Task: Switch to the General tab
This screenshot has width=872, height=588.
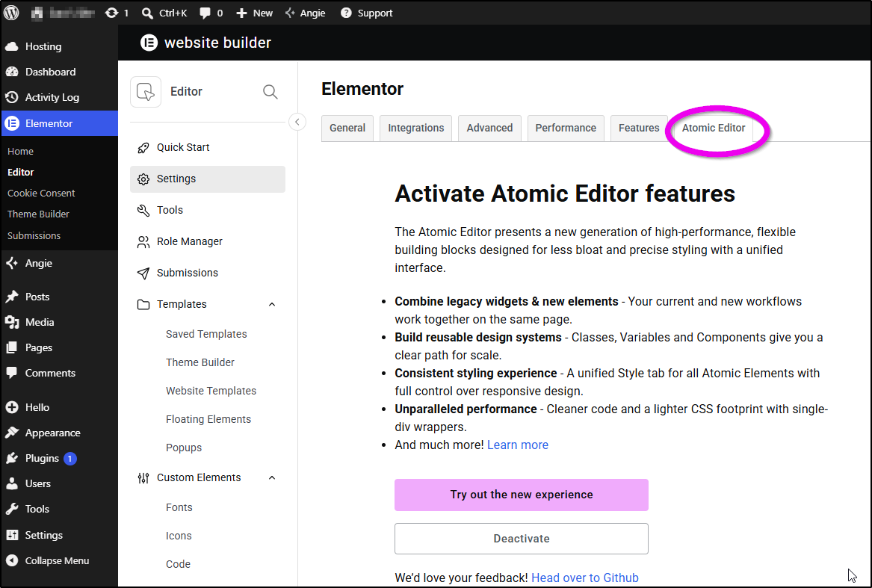Action: click(347, 129)
